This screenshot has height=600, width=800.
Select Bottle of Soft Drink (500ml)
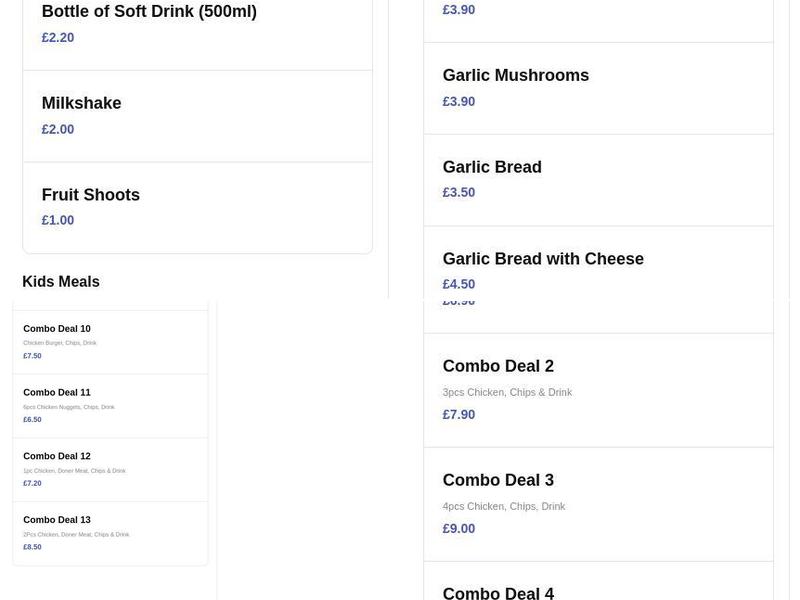(x=148, y=11)
